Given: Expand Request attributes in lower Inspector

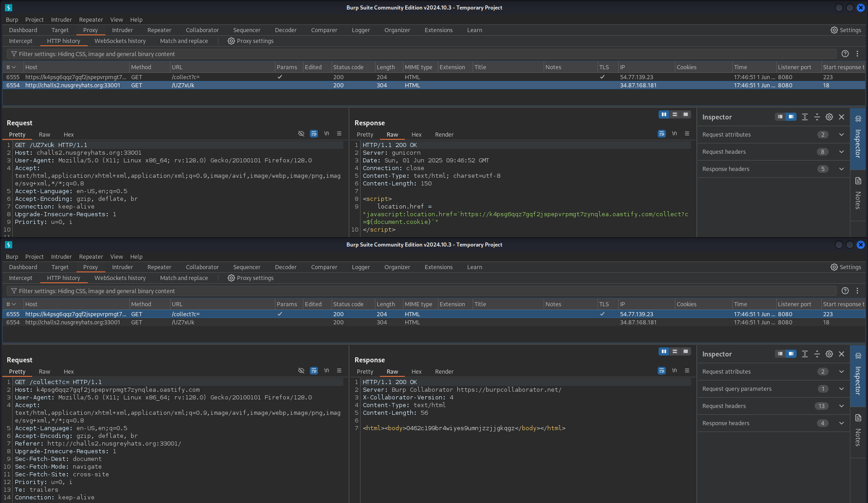Looking at the screenshot, I should pyautogui.click(x=773, y=371).
